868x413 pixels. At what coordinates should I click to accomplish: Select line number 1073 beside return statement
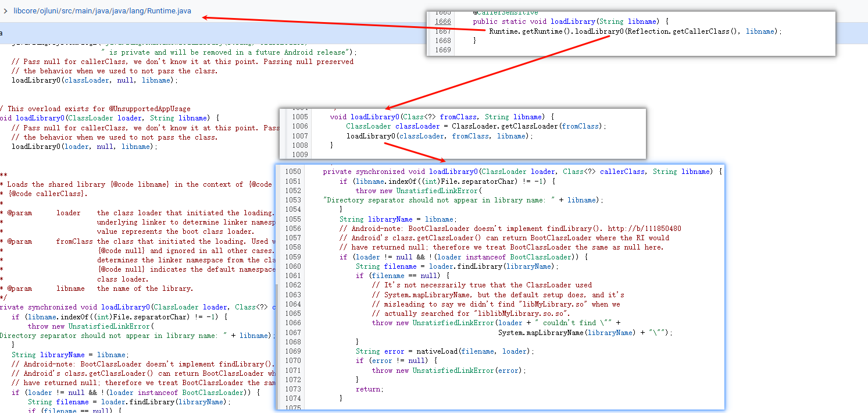pyautogui.click(x=293, y=389)
